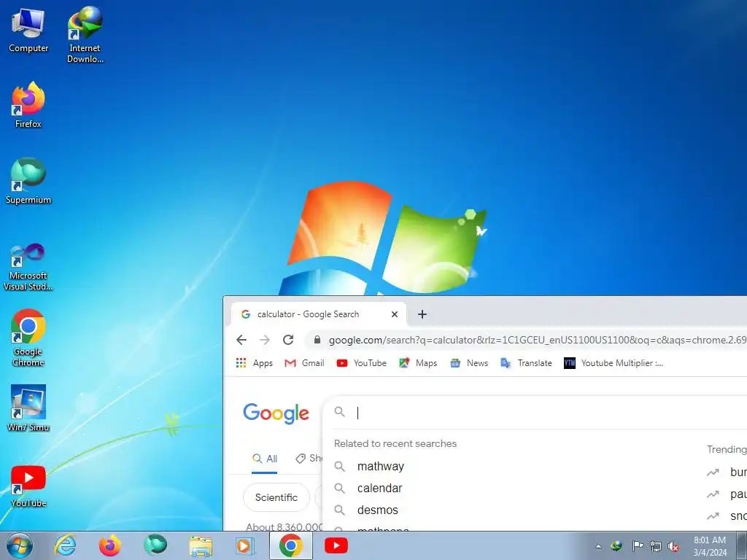The height and width of the screenshot is (560, 747).
Task: Open the Internet Download Manager desktop icon
Action: 85,34
